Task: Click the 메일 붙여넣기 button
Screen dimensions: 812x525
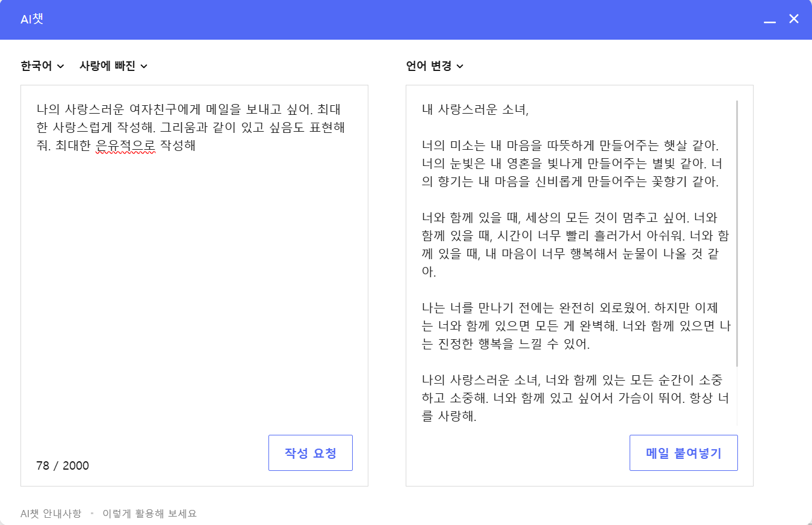Action: [683, 453]
